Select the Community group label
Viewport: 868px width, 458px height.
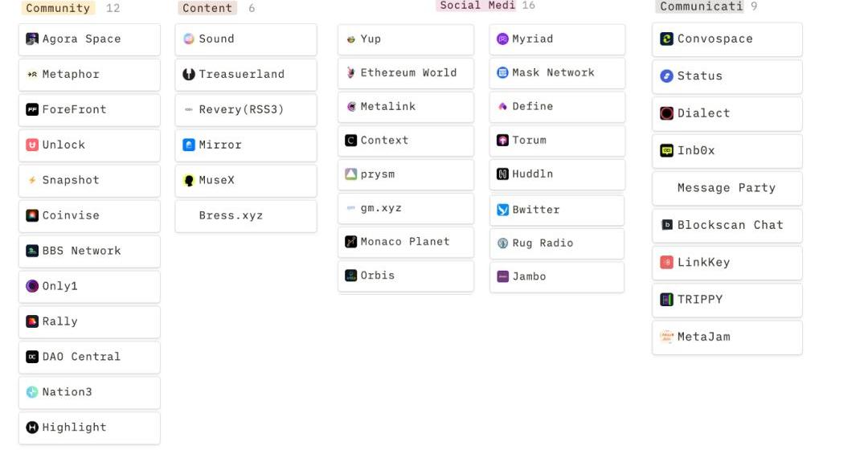click(58, 8)
